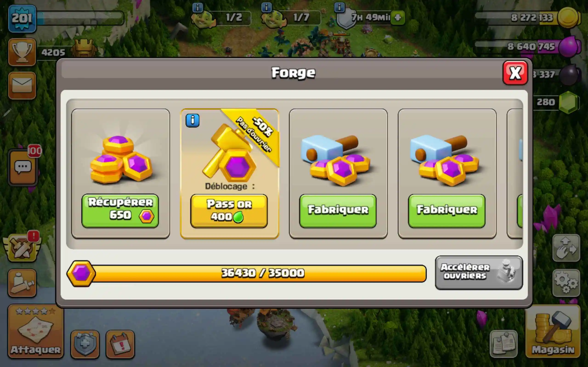The image size is (588, 367).
Task: Click the green plus next to shield timer
Action: [x=398, y=17]
